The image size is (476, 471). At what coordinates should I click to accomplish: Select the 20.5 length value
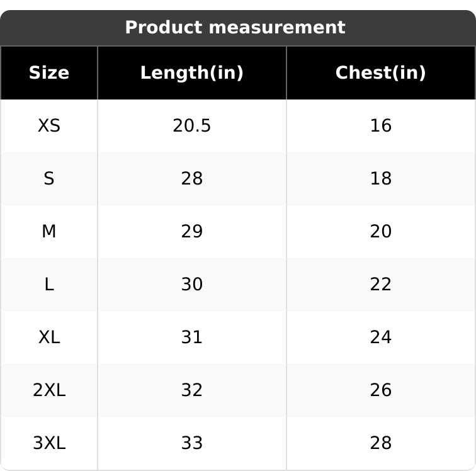[191, 126]
